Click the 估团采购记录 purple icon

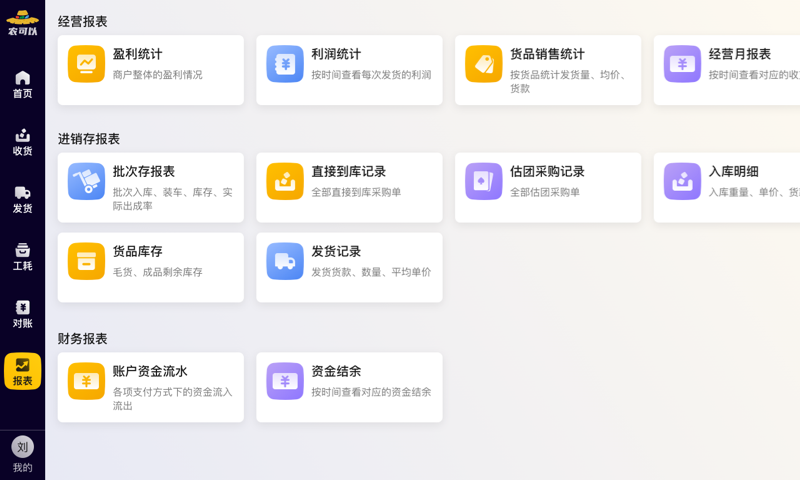[x=484, y=182]
